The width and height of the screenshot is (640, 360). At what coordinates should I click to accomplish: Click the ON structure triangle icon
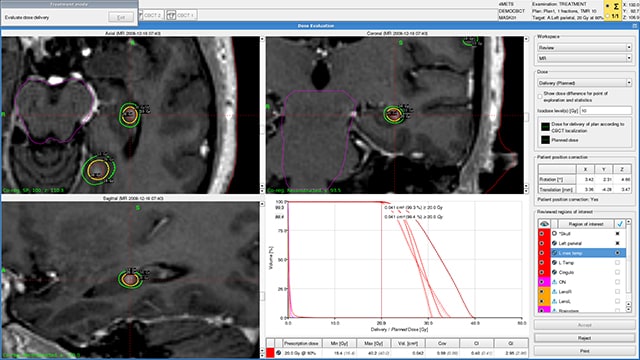(554, 282)
